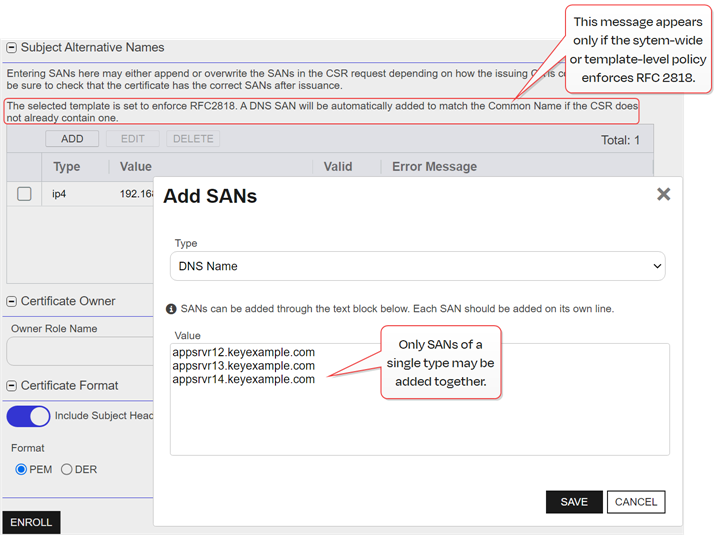718x535 pixels.
Task: Click the DELETE button in SAN grid
Action: (193, 139)
